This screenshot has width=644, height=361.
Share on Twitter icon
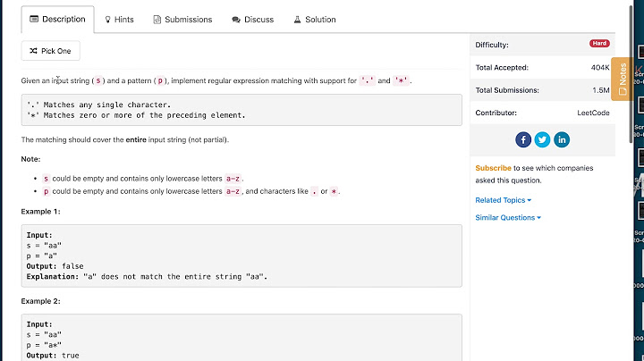point(542,140)
